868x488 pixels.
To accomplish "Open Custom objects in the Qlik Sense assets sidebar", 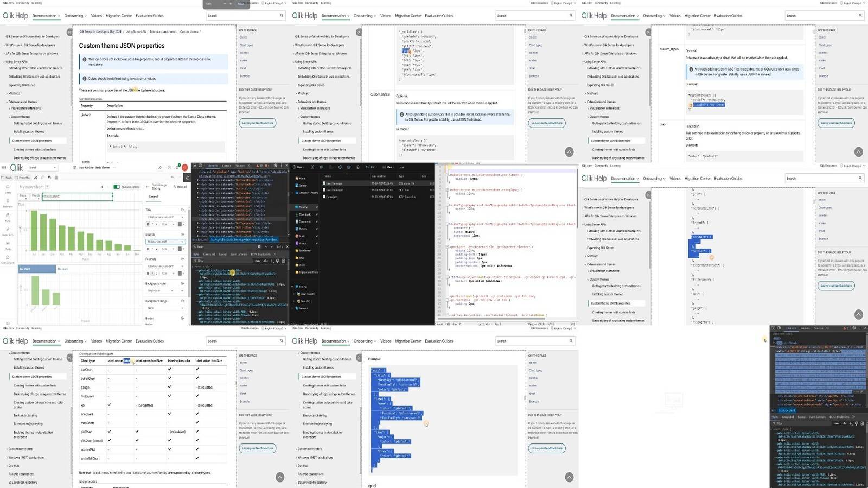I will pyautogui.click(x=8, y=259).
